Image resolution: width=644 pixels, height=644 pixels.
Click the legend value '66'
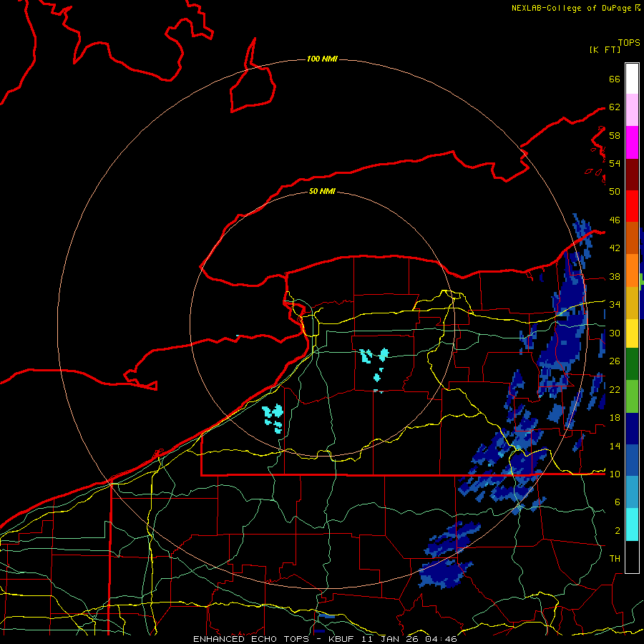(x=615, y=79)
